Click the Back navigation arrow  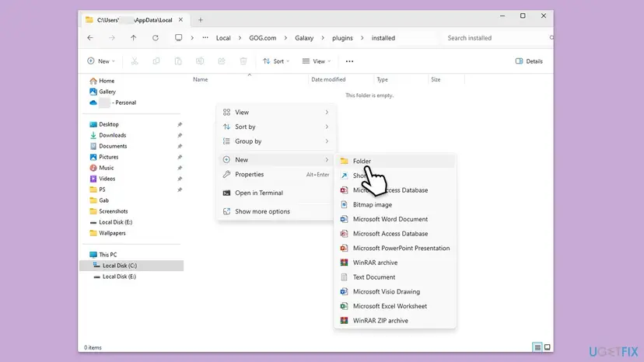tap(90, 38)
